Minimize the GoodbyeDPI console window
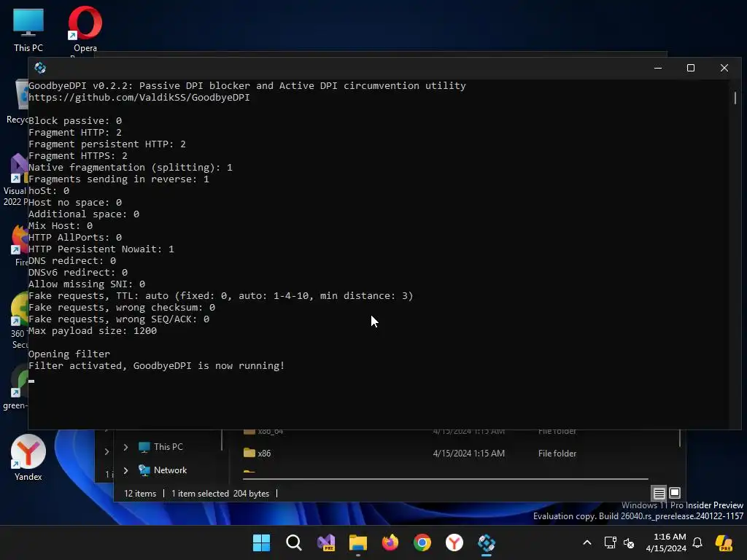Image resolution: width=747 pixels, height=560 pixels. pos(658,68)
